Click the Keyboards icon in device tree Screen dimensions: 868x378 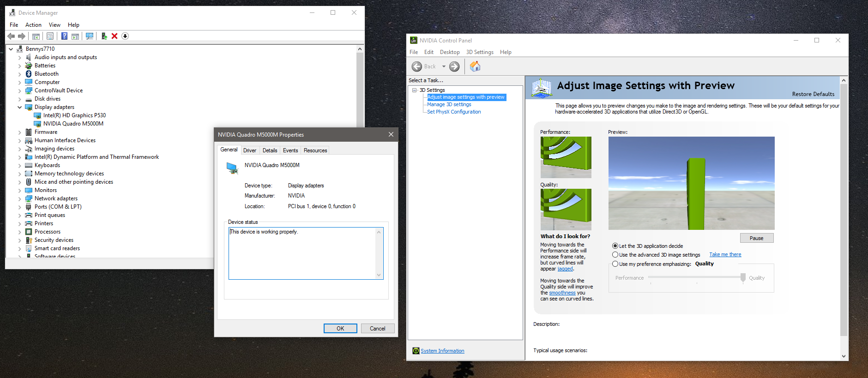(x=29, y=165)
